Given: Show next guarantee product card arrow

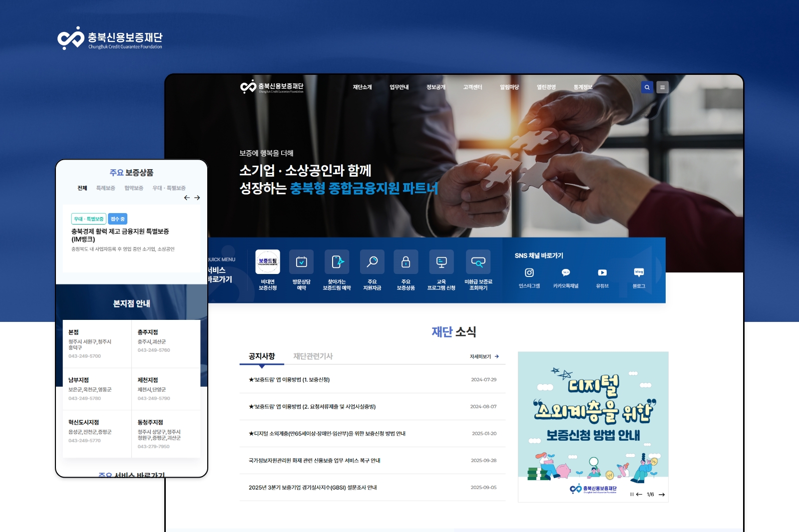Looking at the screenshot, I should pyautogui.click(x=197, y=198).
